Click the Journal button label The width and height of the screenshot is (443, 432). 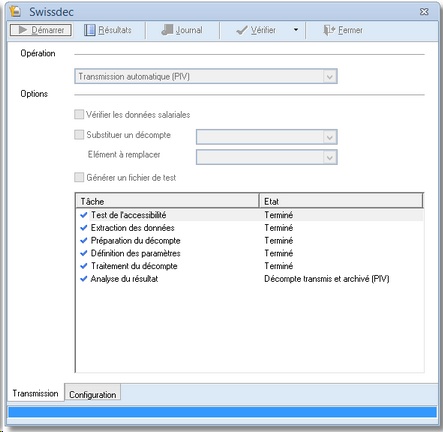pos(189,30)
